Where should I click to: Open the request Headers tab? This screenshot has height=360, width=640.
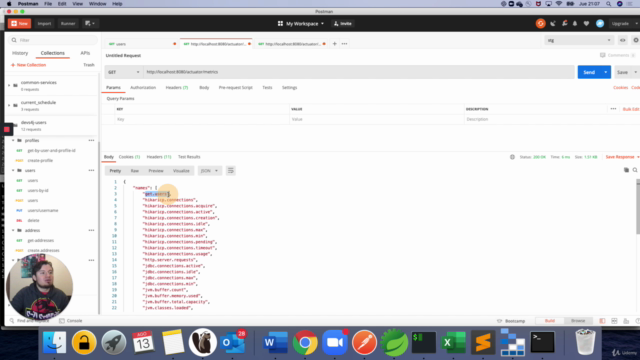tap(177, 88)
